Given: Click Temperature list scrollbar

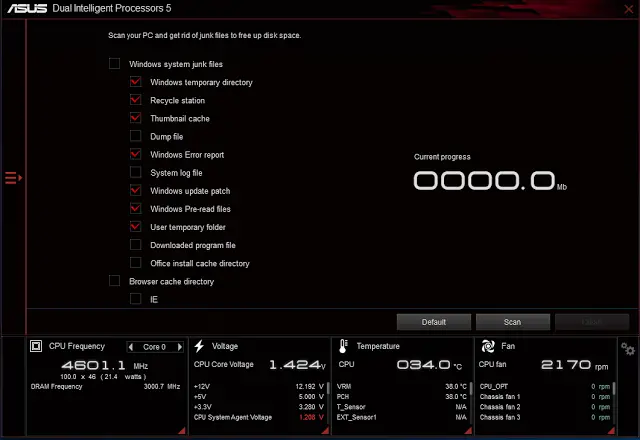Looking at the screenshot, I should 471,389.
